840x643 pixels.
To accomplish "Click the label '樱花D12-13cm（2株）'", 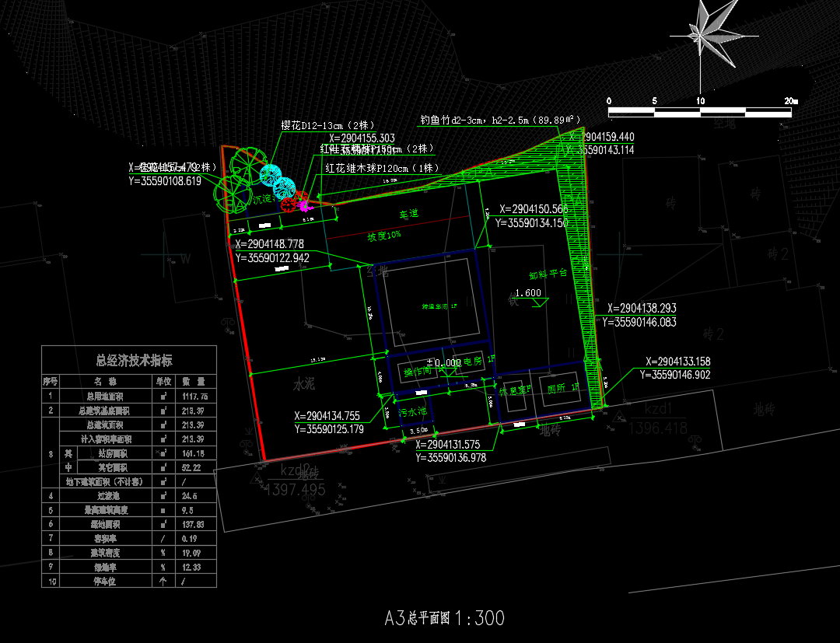I will coord(328,125).
